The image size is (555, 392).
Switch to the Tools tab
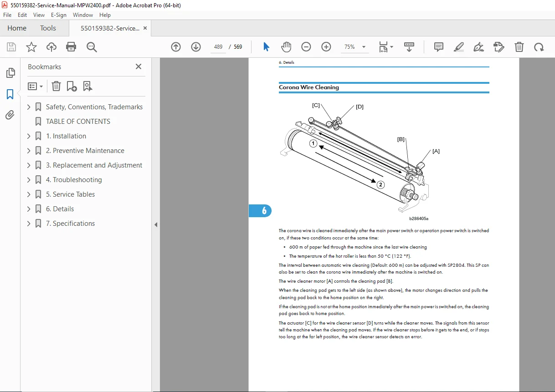tap(48, 28)
